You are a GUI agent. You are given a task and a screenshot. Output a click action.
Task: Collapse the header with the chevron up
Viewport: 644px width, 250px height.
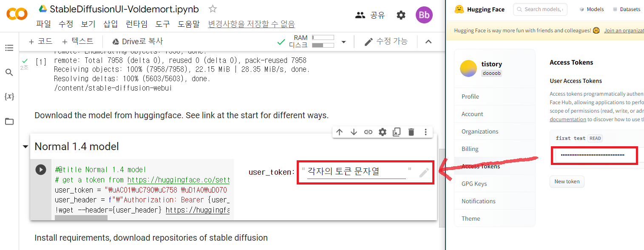click(428, 42)
